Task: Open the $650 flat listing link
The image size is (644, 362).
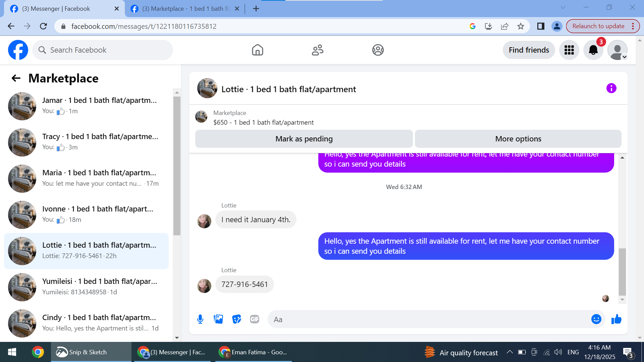Action: tap(263, 122)
